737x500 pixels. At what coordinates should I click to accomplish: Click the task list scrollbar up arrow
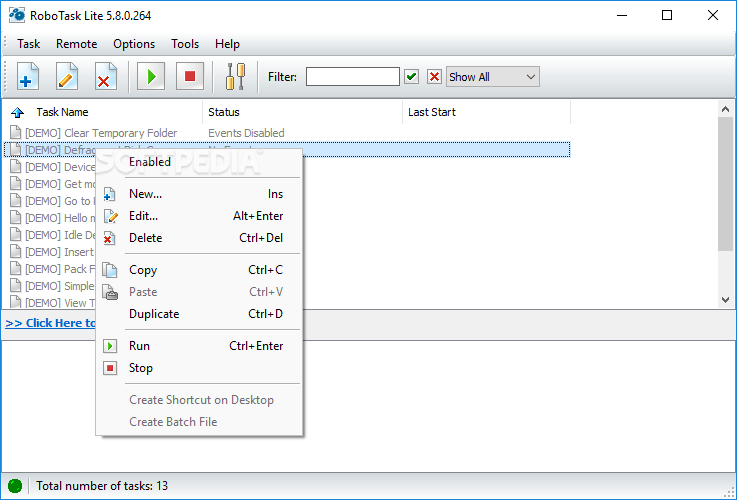click(725, 109)
